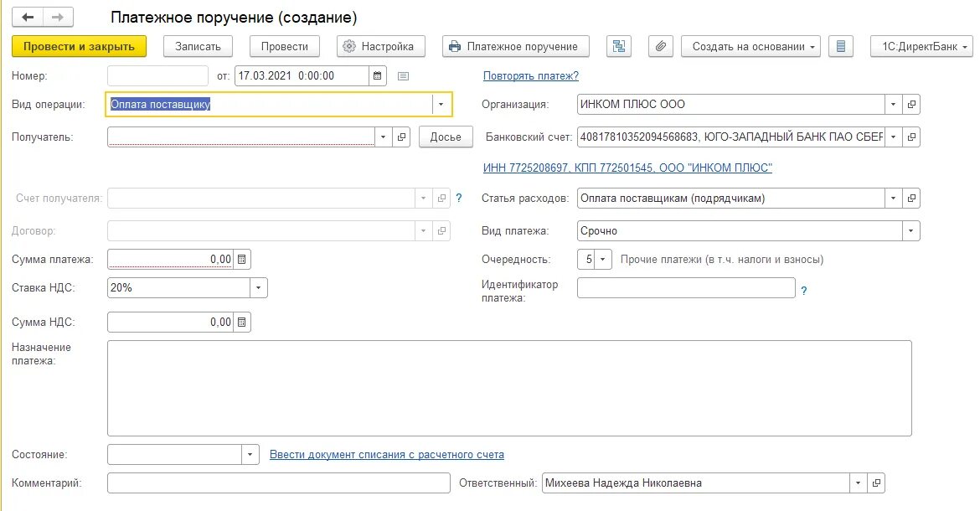Expand the Очередность dropdown
Screen dimensions: 980x511
pos(604,260)
